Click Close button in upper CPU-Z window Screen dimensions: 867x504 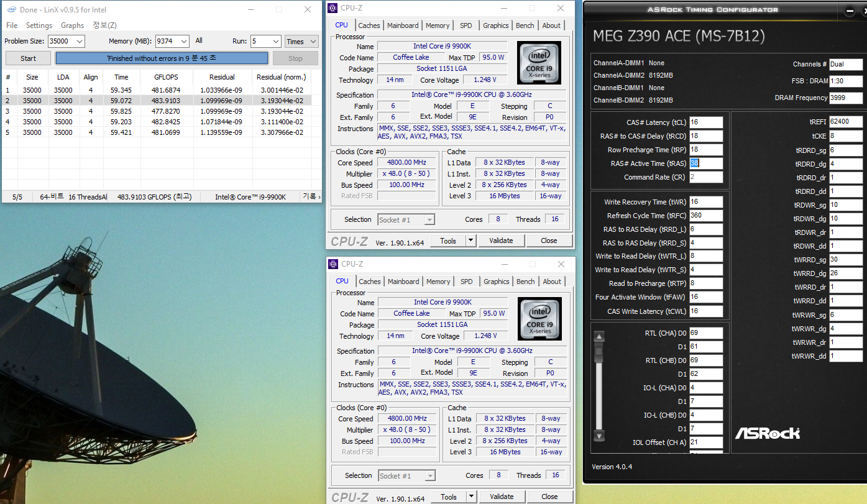click(549, 241)
